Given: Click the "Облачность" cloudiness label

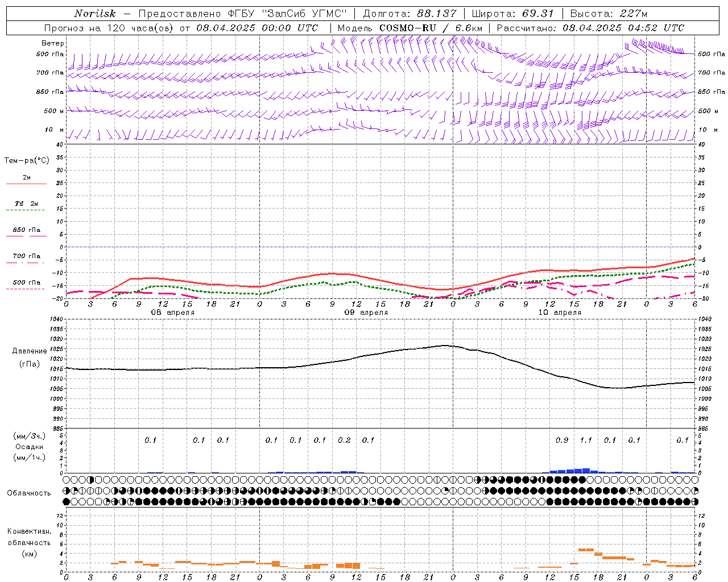Looking at the screenshot, I should (29, 493).
